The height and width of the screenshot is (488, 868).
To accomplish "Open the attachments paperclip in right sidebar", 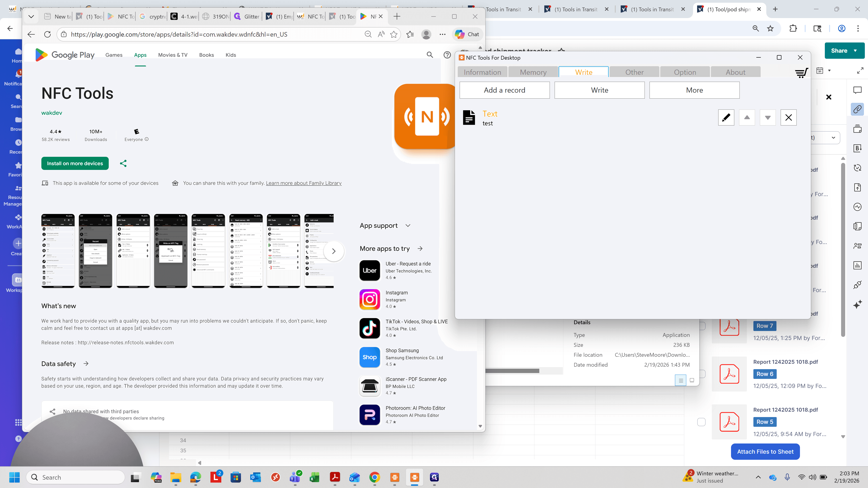I will coord(858,109).
